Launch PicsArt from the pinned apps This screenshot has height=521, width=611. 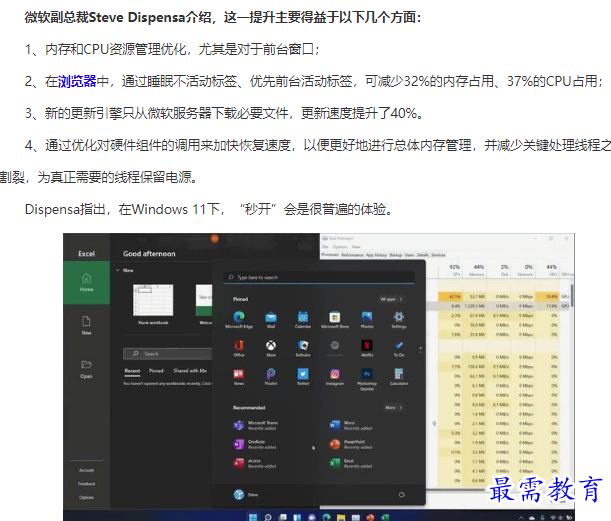click(271, 377)
